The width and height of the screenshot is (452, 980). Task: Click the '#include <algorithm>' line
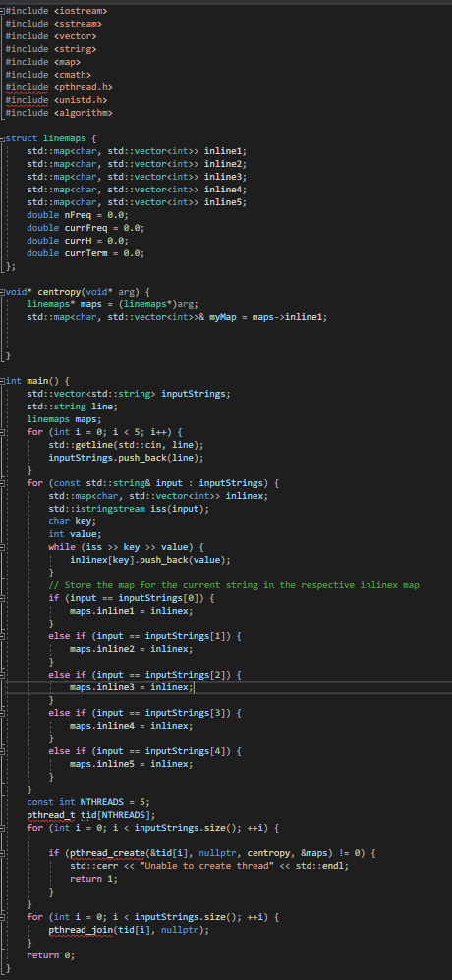point(59,113)
